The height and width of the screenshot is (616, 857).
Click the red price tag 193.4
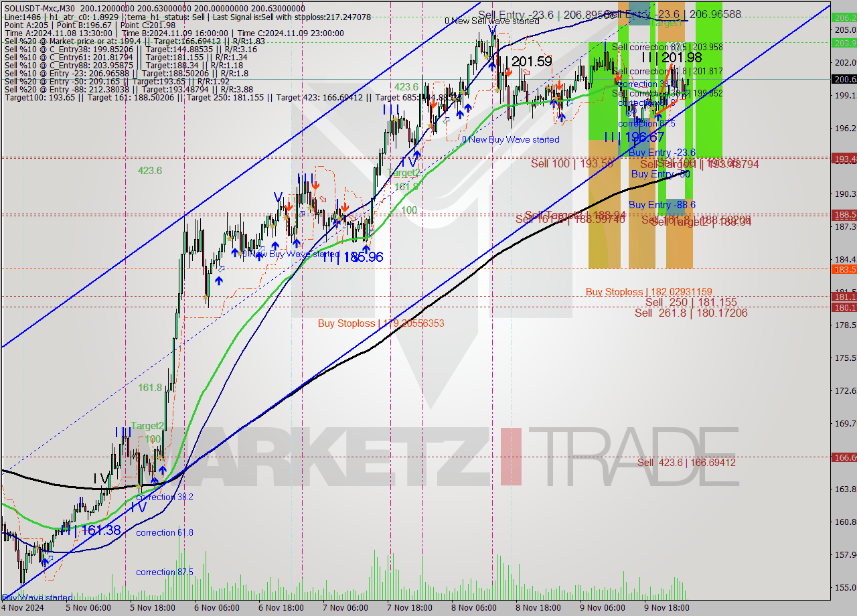[x=844, y=159]
